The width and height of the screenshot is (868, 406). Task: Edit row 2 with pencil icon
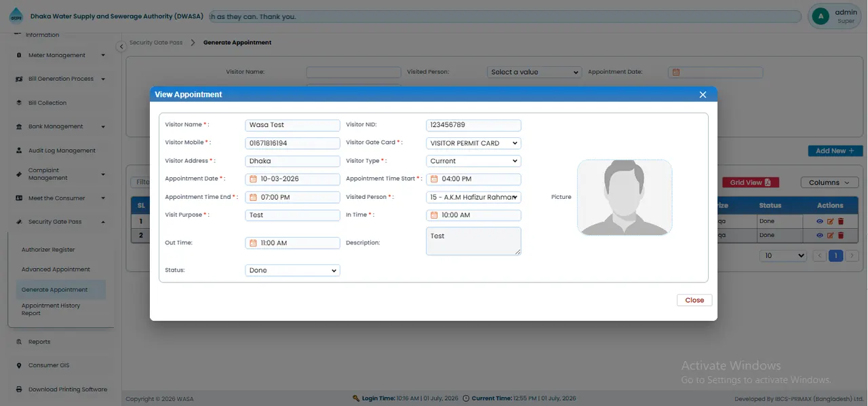tap(830, 236)
